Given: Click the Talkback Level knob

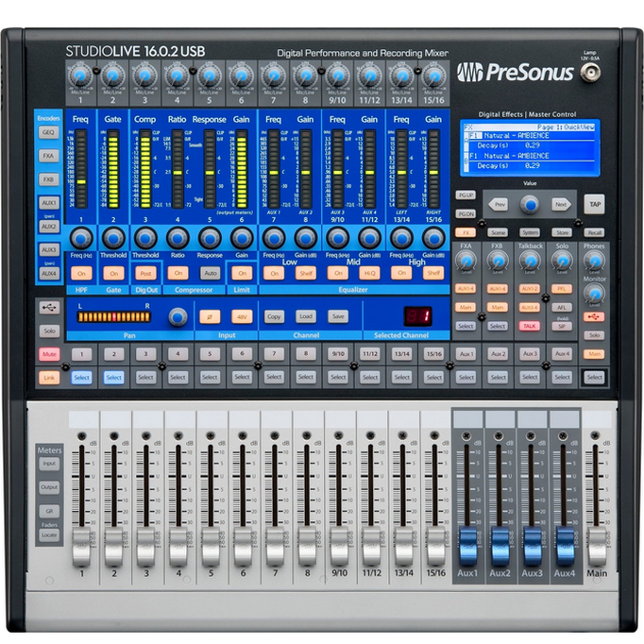Looking at the screenshot, I should pyautogui.click(x=530, y=261).
